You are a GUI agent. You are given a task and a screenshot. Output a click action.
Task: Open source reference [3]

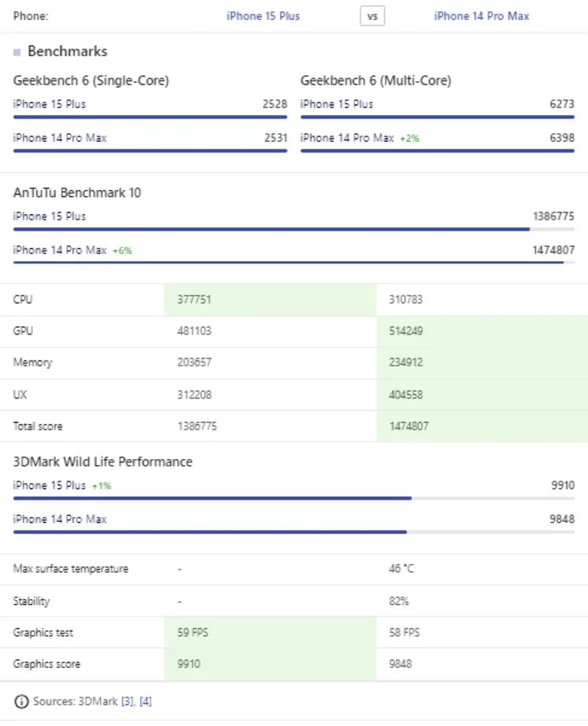point(127,701)
